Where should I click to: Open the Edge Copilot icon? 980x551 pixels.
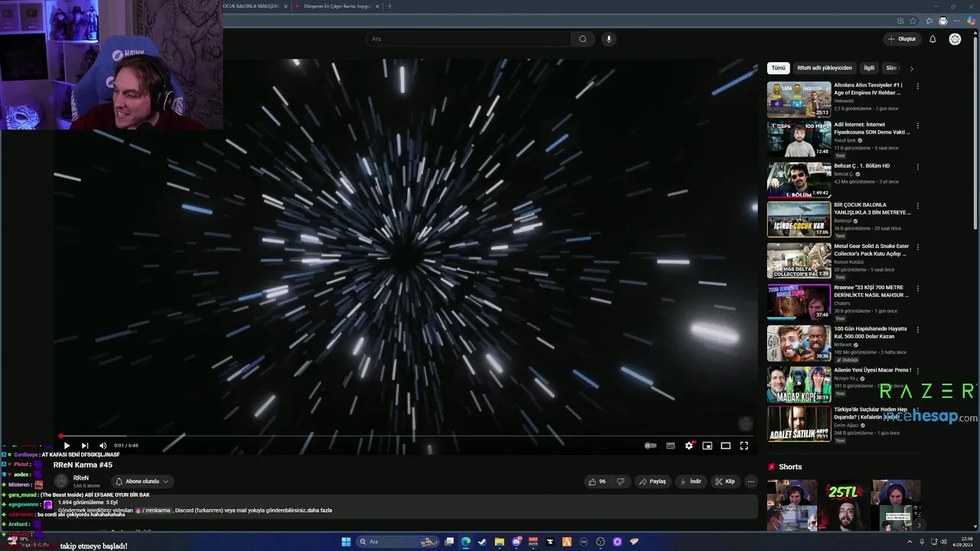(971, 21)
